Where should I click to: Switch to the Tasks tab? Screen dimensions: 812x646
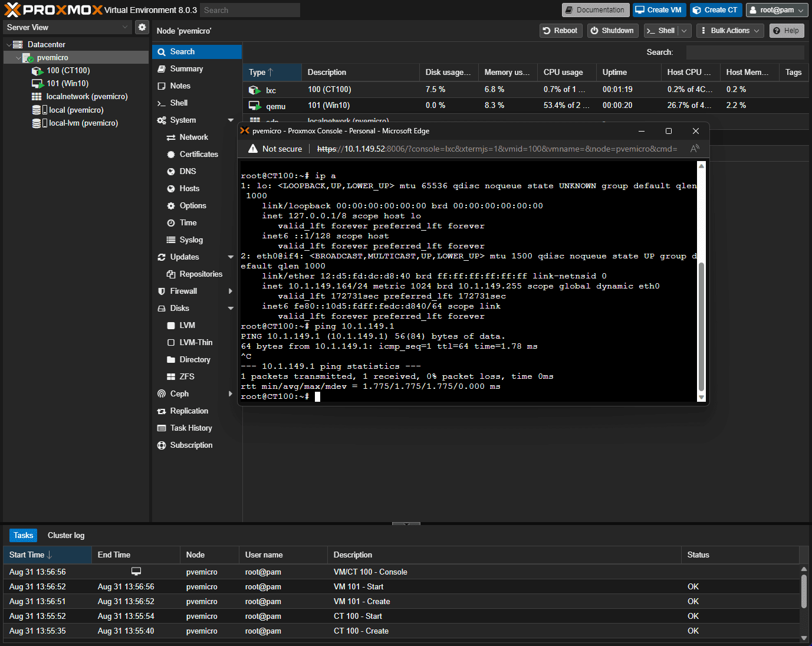[23, 535]
